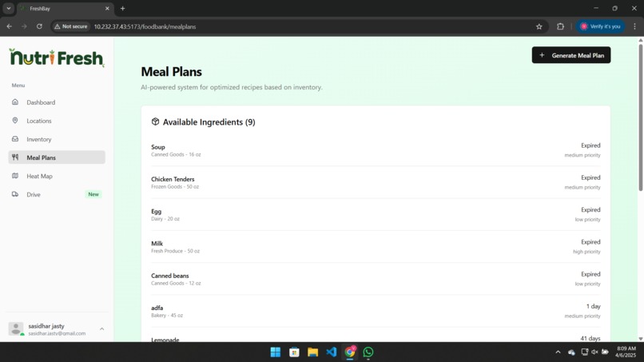Close the FreshBay tab
The height and width of the screenshot is (362, 644).
tap(107, 8)
